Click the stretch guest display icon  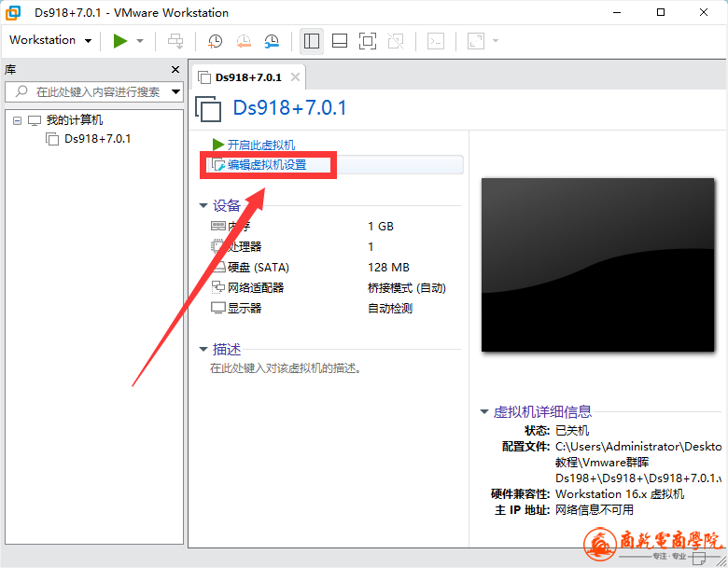[x=476, y=41]
